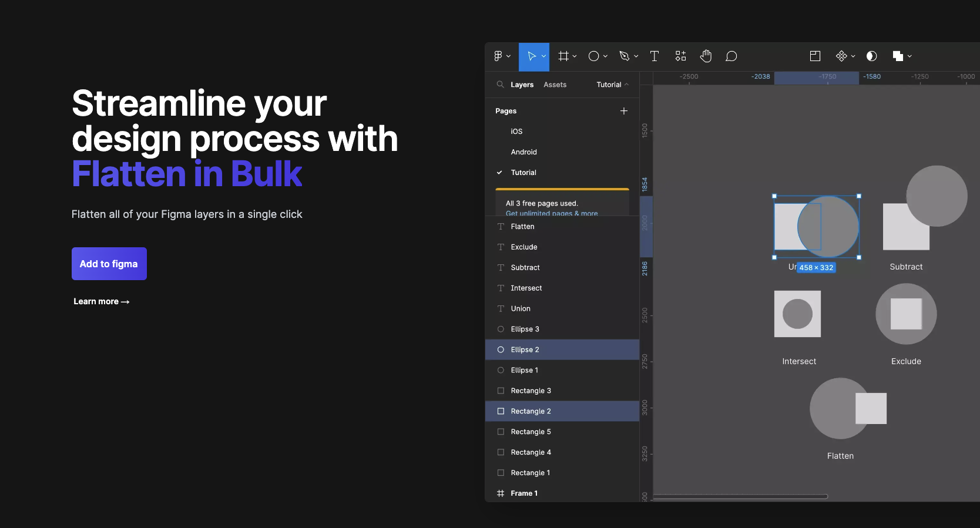Select the Ellipse shape tool
Viewport: 980px width, 528px height.
(x=594, y=56)
